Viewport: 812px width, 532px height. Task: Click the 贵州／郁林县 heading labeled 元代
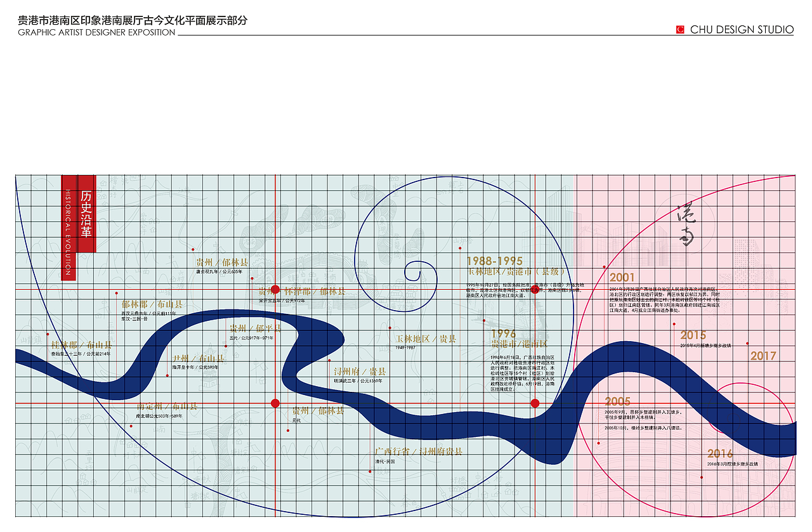(x=318, y=411)
